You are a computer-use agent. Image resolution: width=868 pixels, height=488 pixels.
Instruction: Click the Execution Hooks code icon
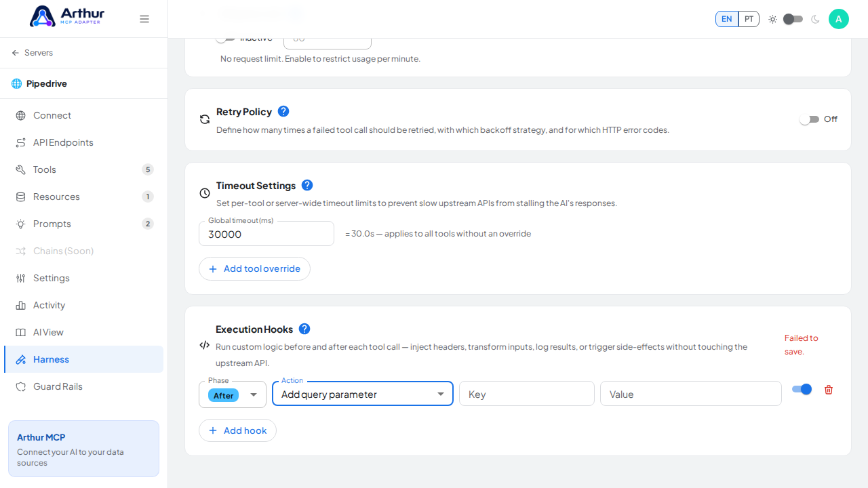(x=204, y=345)
